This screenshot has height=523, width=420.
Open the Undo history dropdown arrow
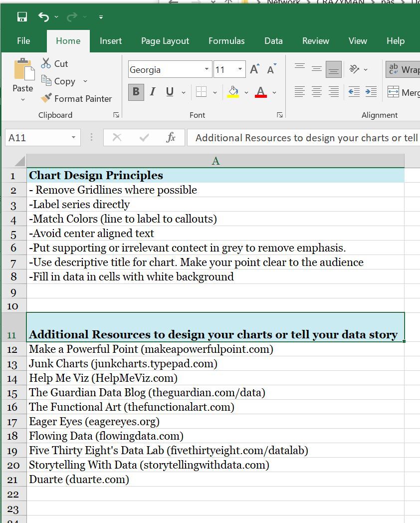point(56,16)
